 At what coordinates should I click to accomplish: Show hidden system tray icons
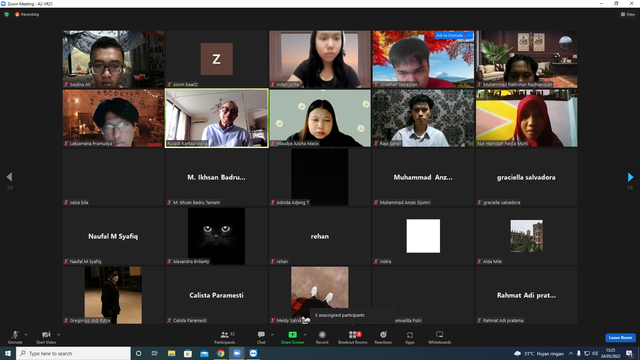(571, 353)
